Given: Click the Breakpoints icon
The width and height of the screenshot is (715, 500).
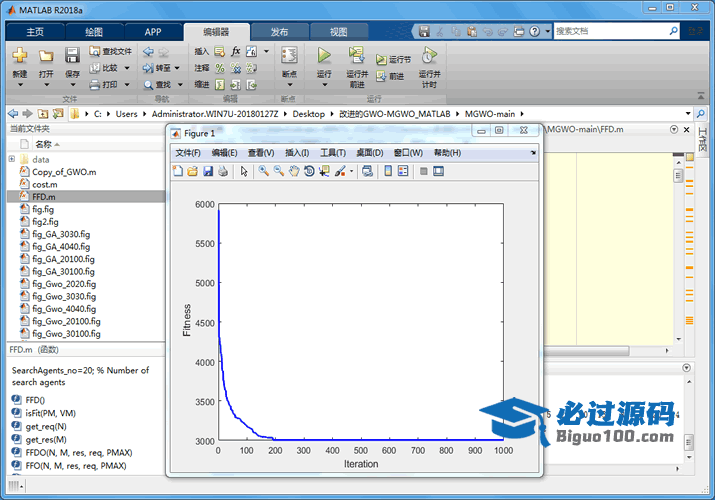Looking at the screenshot, I should click(x=290, y=56).
